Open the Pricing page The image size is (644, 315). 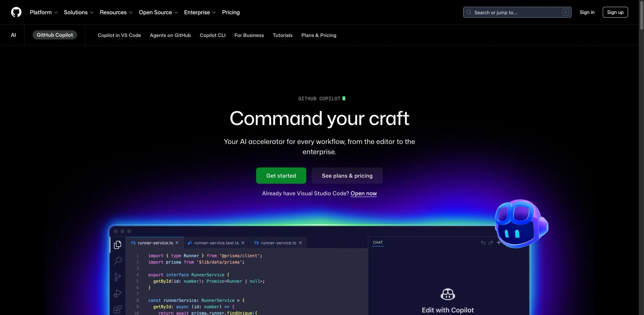pyautogui.click(x=230, y=12)
